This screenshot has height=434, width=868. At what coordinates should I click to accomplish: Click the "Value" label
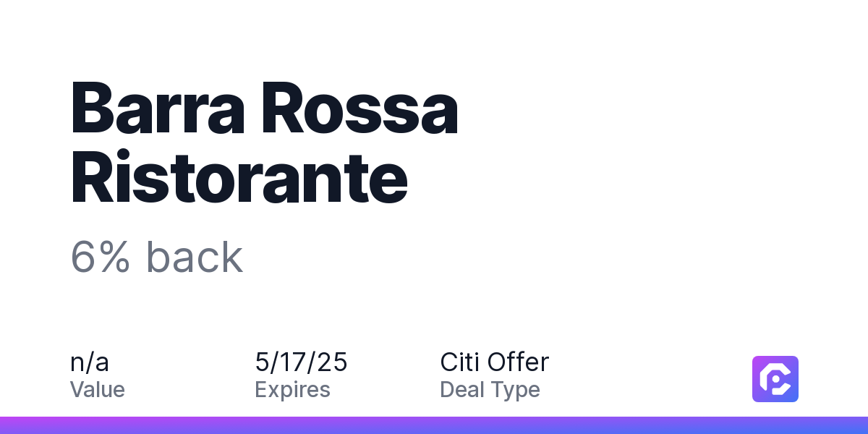tap(98, 390)
